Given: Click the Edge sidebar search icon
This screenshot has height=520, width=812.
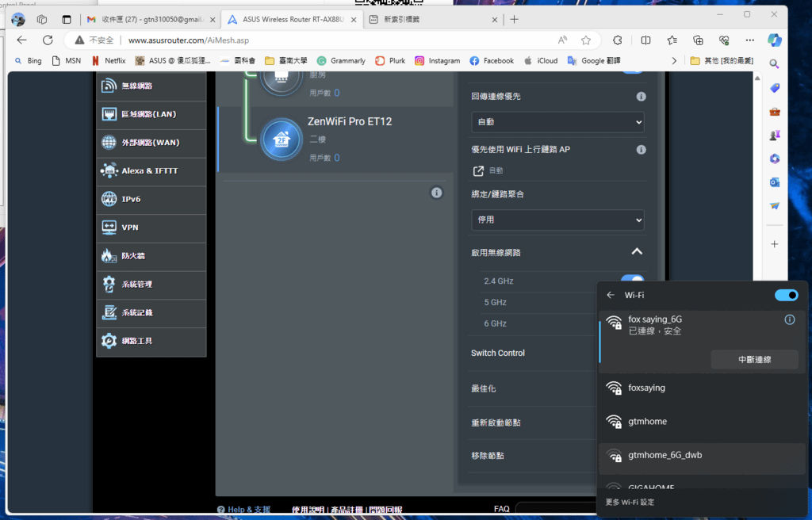Looking at the screenshot, I should 774,63.
